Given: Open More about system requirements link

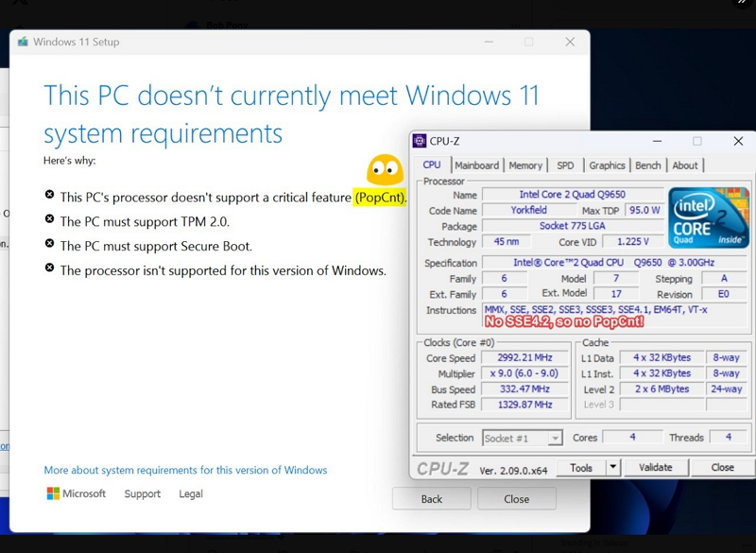Looking at the screenshot, I should tap(185, 470).
